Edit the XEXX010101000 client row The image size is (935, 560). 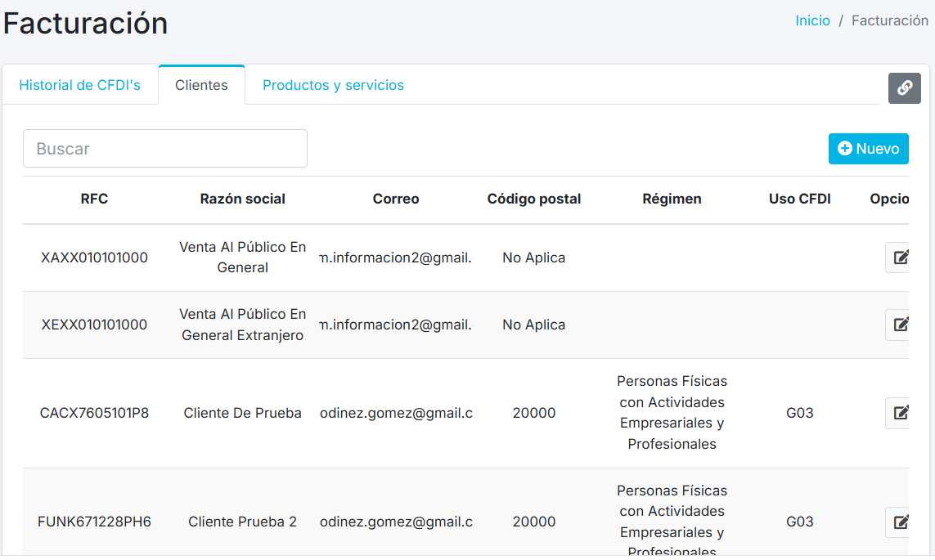[x=899, y=325]
